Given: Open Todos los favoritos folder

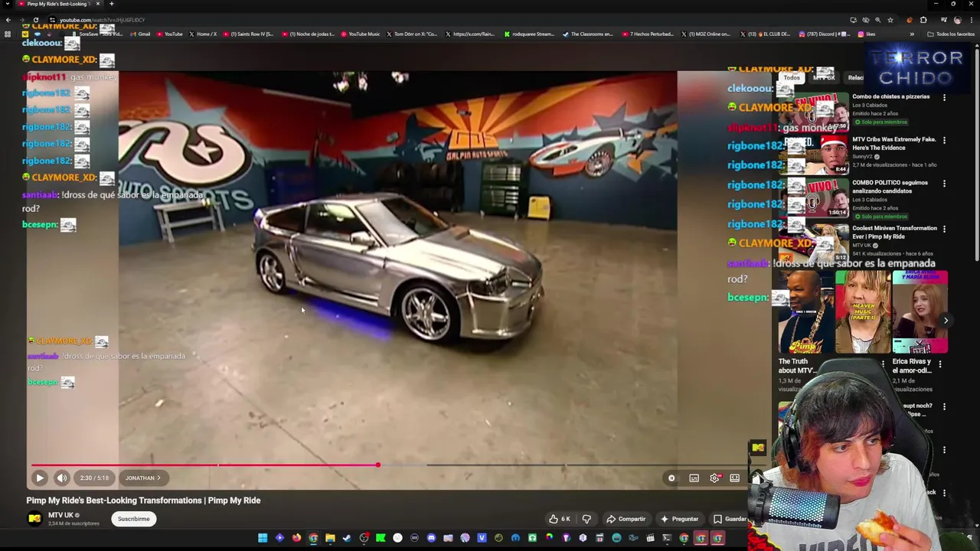Looking at the screenshot, I should click(x=951, y=34).
